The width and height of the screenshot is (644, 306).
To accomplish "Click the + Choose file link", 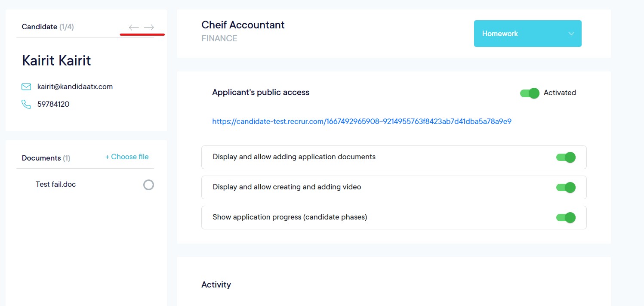I will click(x=127, y=157).
